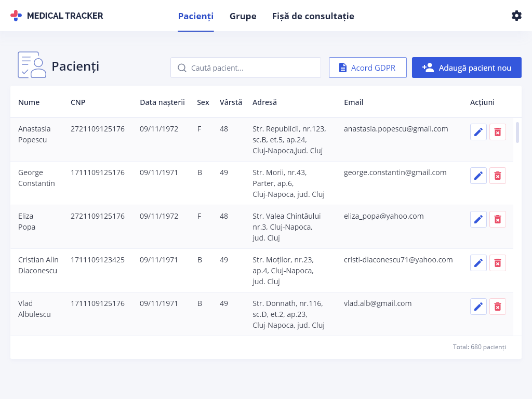
Task: Open the Fișă de consultație tab
Action: [x=313, y=16]
